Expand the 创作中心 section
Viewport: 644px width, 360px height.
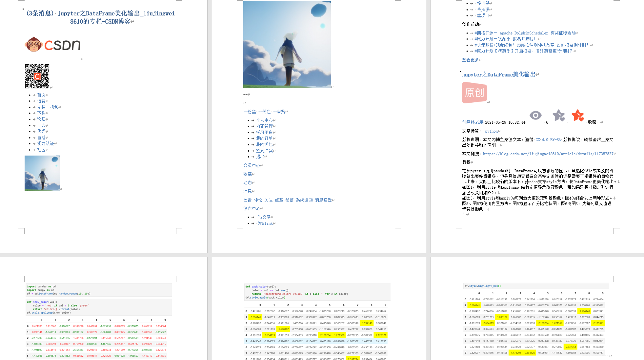click(252, 208)
